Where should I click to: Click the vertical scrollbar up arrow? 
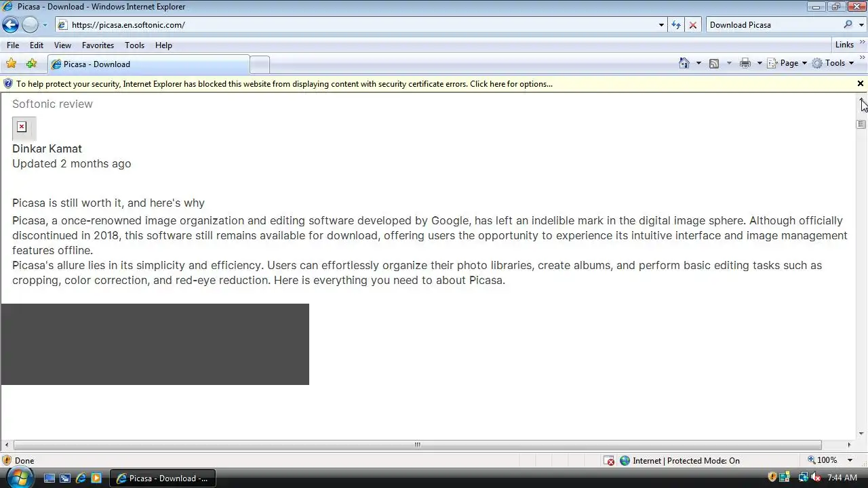(861, 100)
